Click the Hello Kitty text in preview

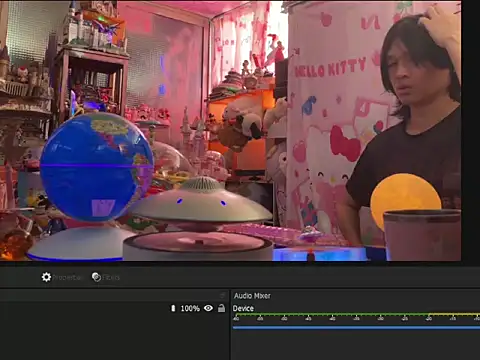330,68
